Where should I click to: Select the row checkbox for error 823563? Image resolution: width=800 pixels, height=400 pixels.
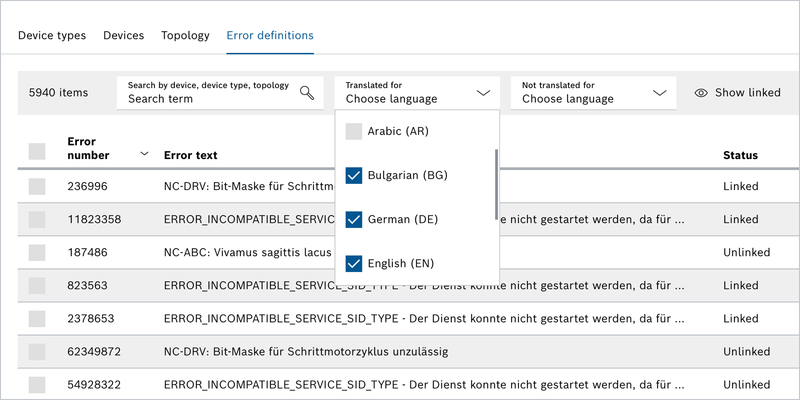tap(37, 285)
